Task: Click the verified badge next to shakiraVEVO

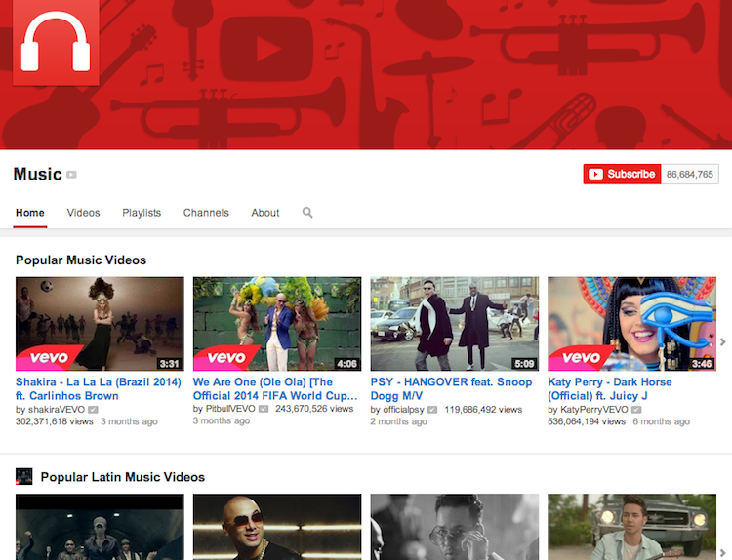Action: point(93,410)
